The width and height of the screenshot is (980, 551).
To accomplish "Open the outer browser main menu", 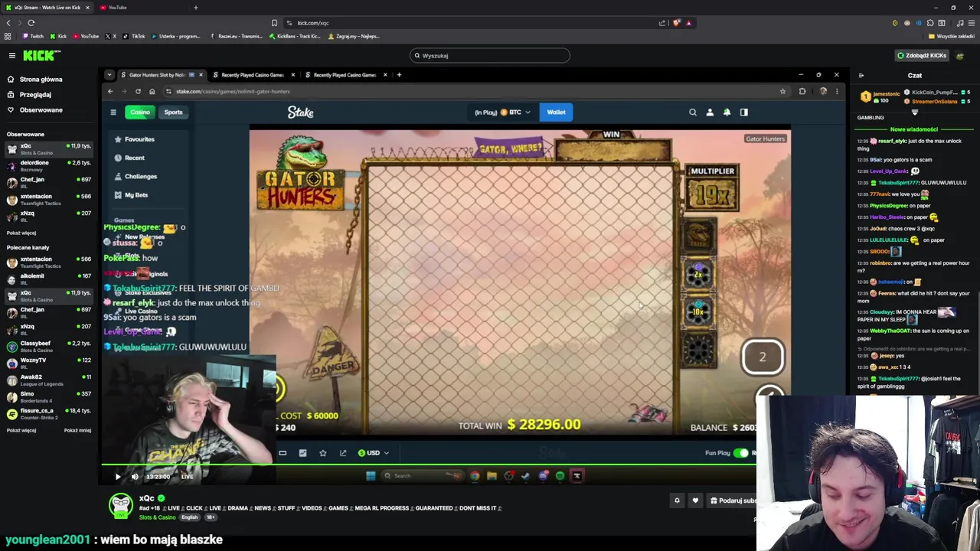I will click(970, 23).
